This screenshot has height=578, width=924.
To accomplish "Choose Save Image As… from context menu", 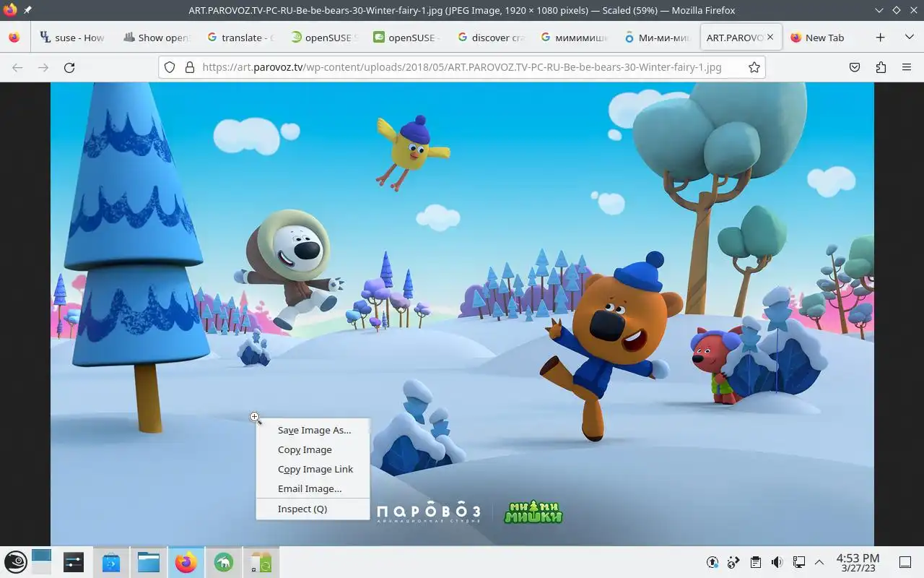I will click(x=313, y=430).
